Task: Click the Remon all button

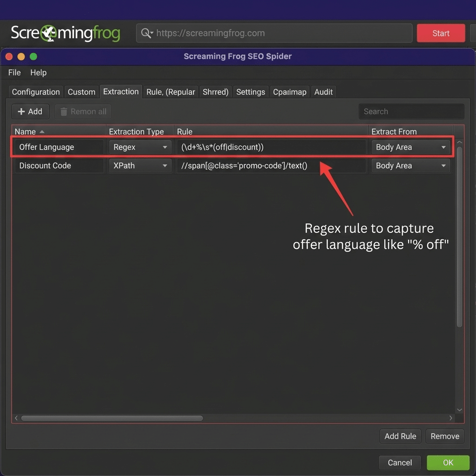Action: 83,112
